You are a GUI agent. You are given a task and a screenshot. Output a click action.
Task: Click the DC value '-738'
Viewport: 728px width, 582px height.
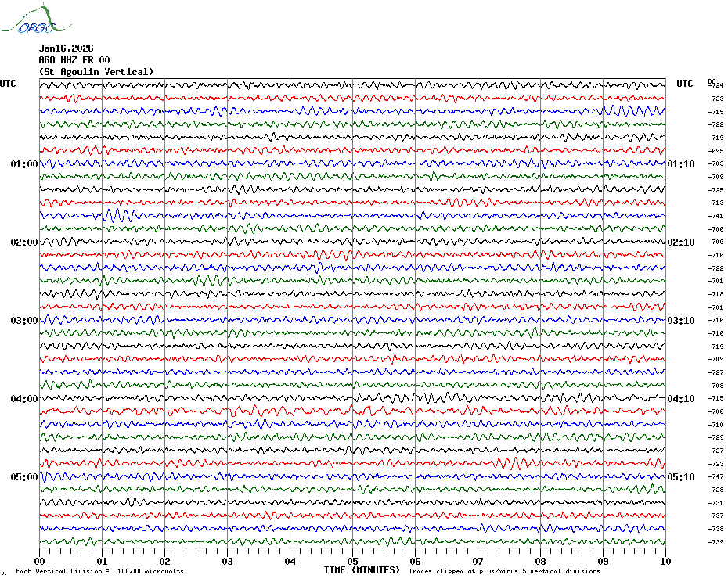click(x=716, y=529)
